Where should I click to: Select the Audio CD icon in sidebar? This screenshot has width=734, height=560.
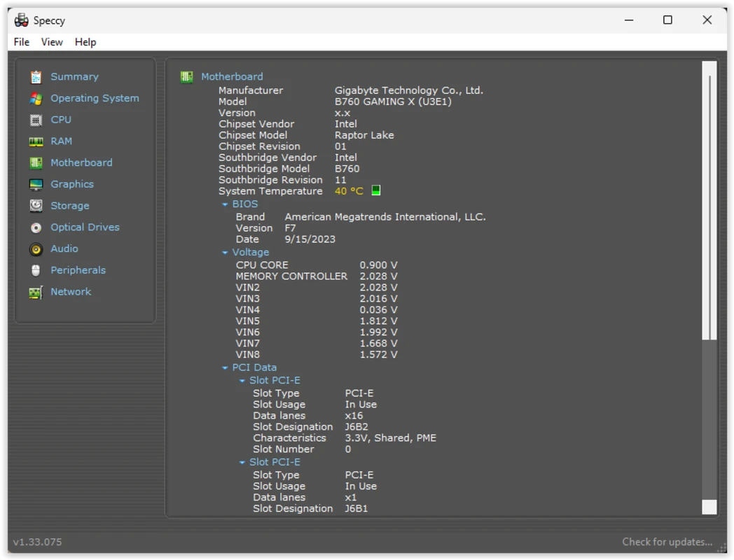tap(36, 248)
